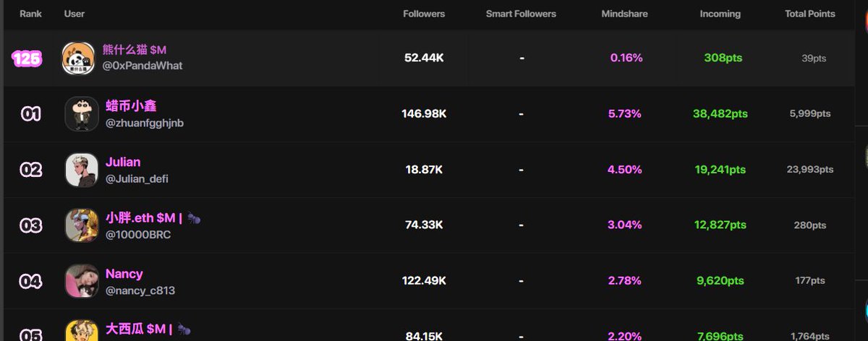The width and height of the screenshot is (868, 341).
Task: Open the rank 05 user's yellow avatar
Action: click(82, 331)
